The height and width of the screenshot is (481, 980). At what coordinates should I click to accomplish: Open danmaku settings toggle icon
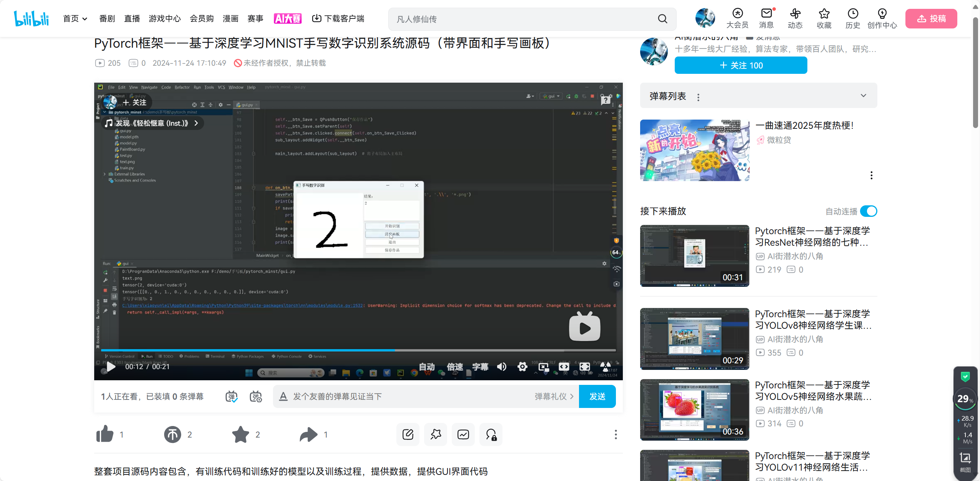tap(256, 396)
